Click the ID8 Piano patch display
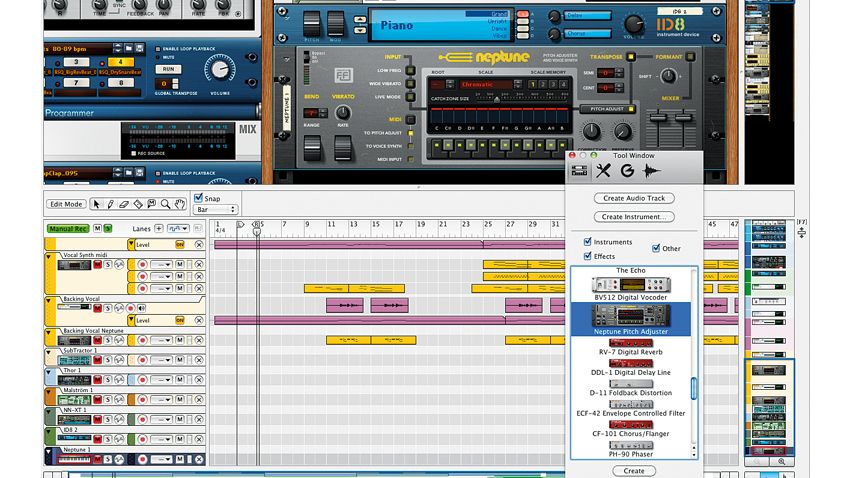850x478 pixels. 440,25
